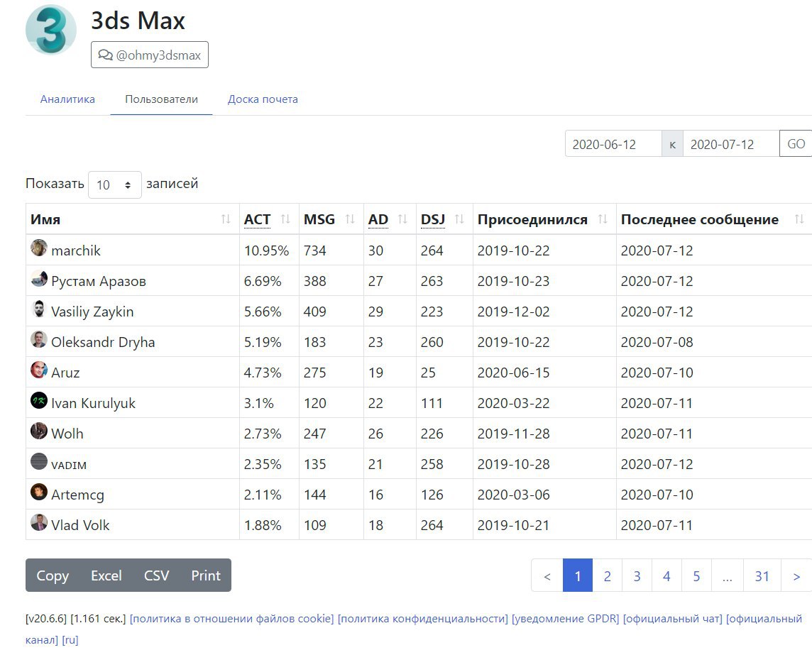Select the user name Wolh

pyautogui.click(x=67, y=434)
